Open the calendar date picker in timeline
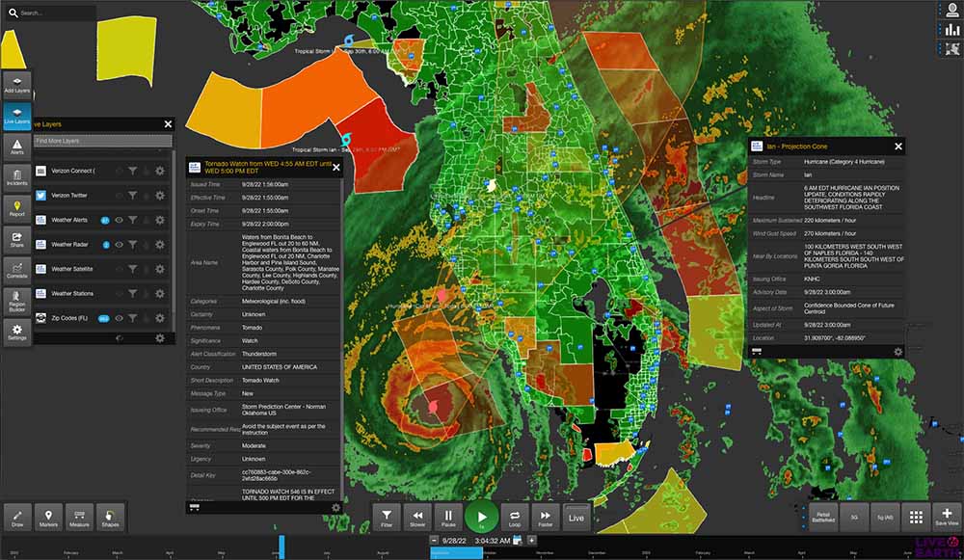Viewport: 964px width, 560px height. (518, 541)
